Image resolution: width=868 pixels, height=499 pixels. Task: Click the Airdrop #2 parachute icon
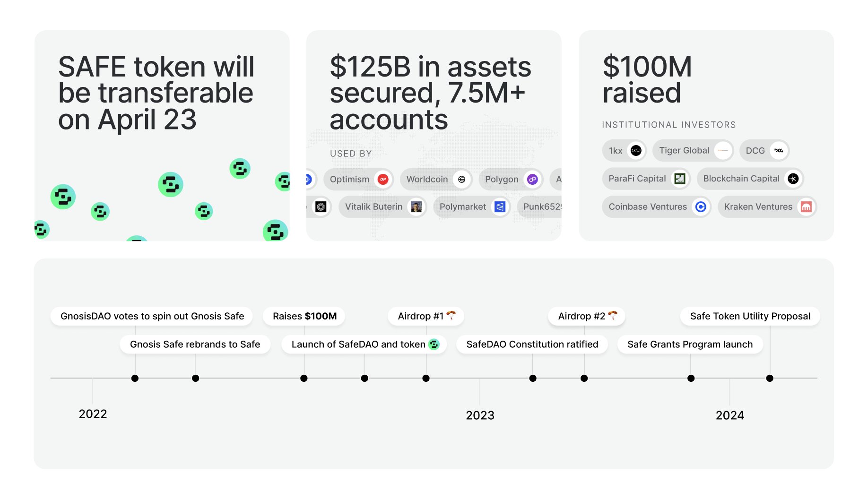point(612,315)
